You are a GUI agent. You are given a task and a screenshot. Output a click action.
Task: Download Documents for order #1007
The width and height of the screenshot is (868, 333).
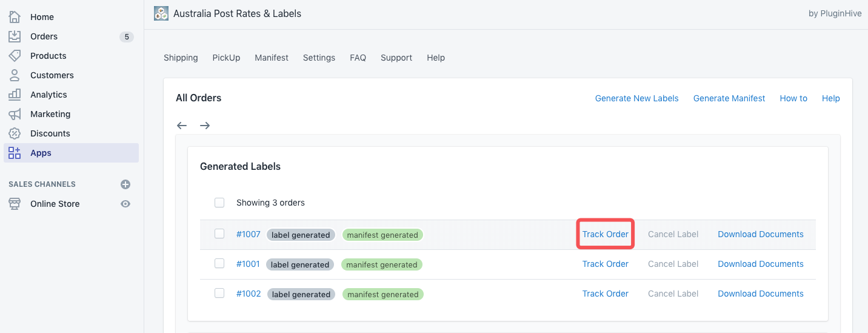[x=761, y=234]
